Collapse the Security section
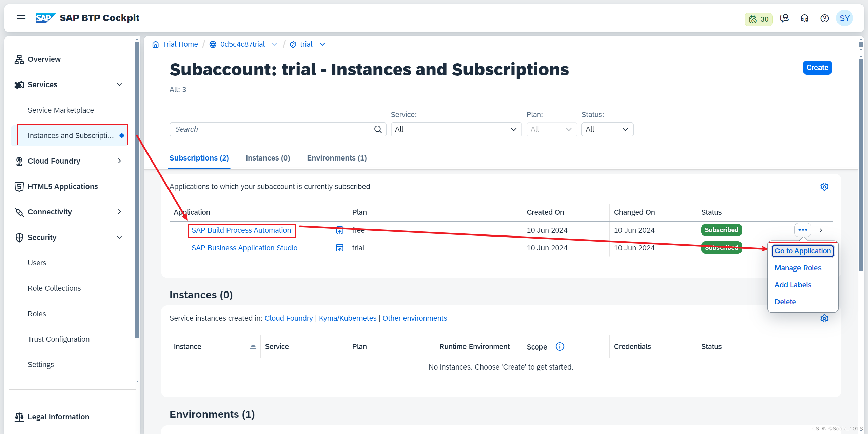The height and width of the screenshot is (434, 868). [x=119, y=237]
